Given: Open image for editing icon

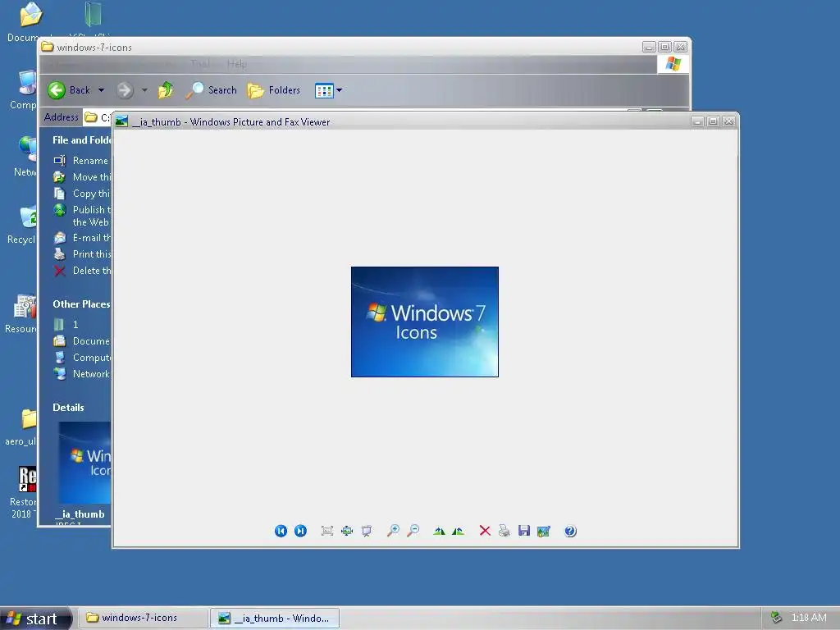Looking at the screenshot, I should (544, 531).
